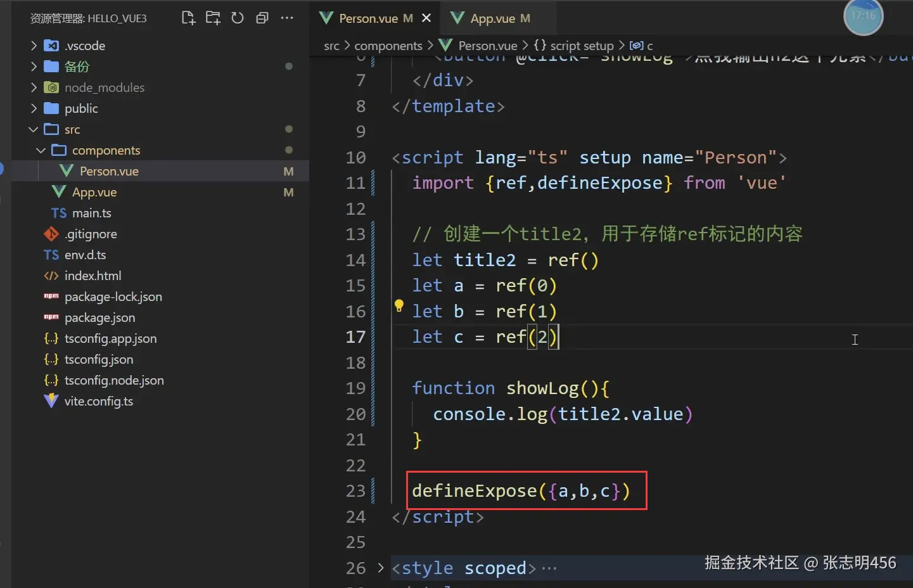Click the src breadcrumb segment
Image resolution: width=913 pixels, height=588 pixels.
click(x=331, y=46)
